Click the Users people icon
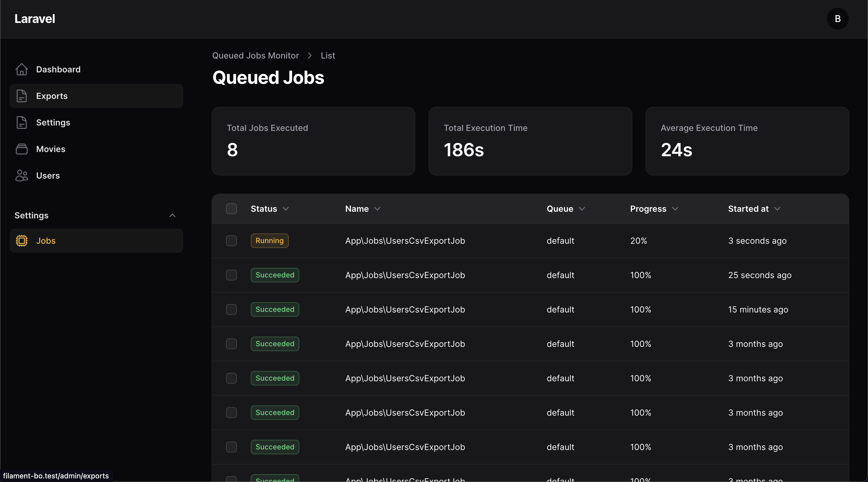Viewport: 868px width, 482px height. point(22,175)
